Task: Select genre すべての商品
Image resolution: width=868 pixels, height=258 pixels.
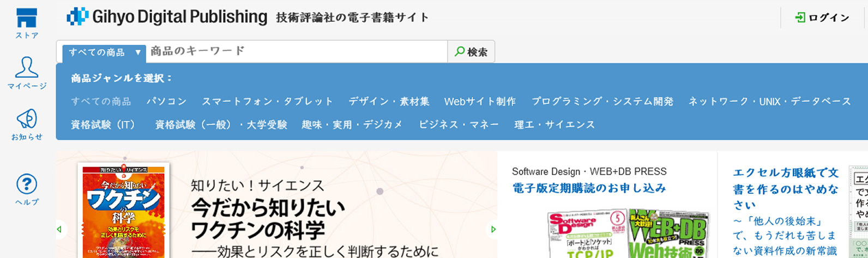Action: point(101,101)
